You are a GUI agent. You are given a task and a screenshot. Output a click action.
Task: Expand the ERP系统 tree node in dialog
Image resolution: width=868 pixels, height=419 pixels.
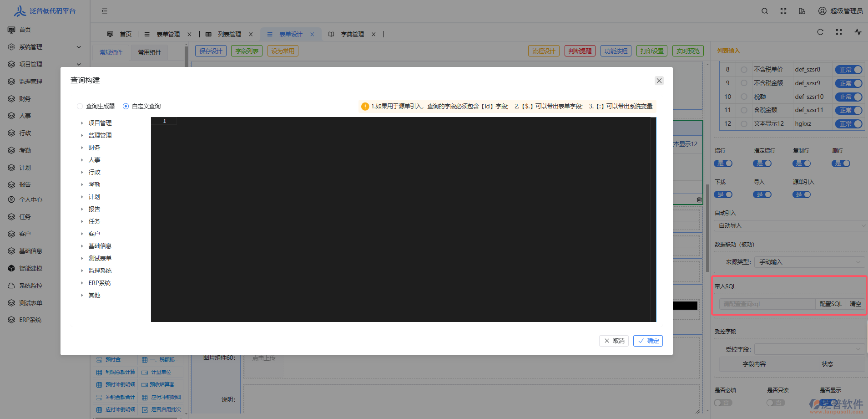pos(82,283)
